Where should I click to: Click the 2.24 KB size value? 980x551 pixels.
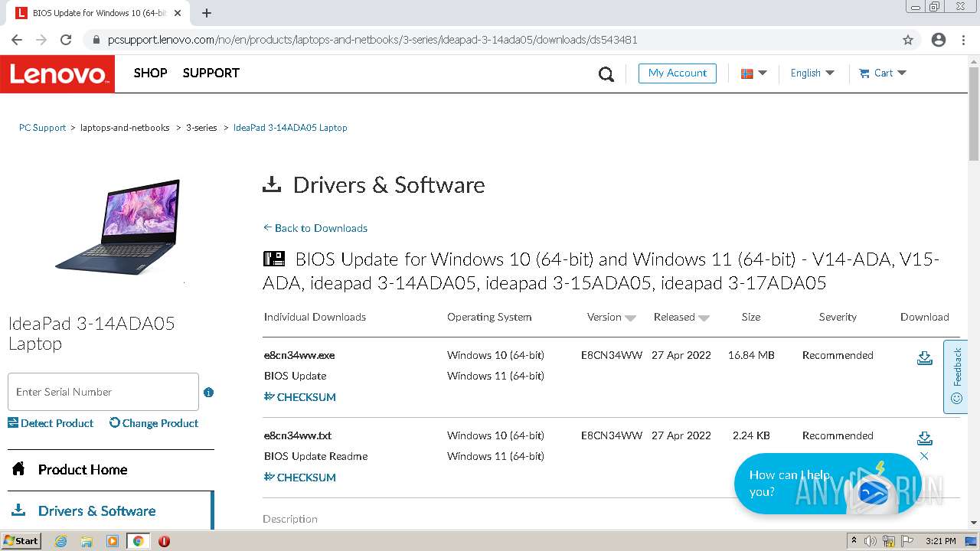pos(751,435)
